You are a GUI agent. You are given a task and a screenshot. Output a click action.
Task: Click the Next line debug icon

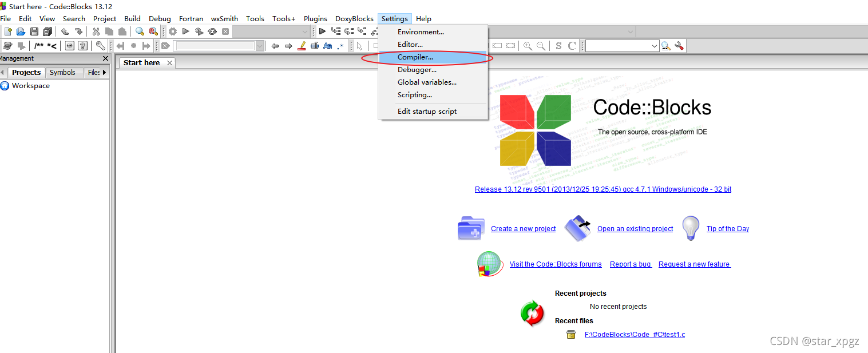pyautogui.click(x=349, y=31)
